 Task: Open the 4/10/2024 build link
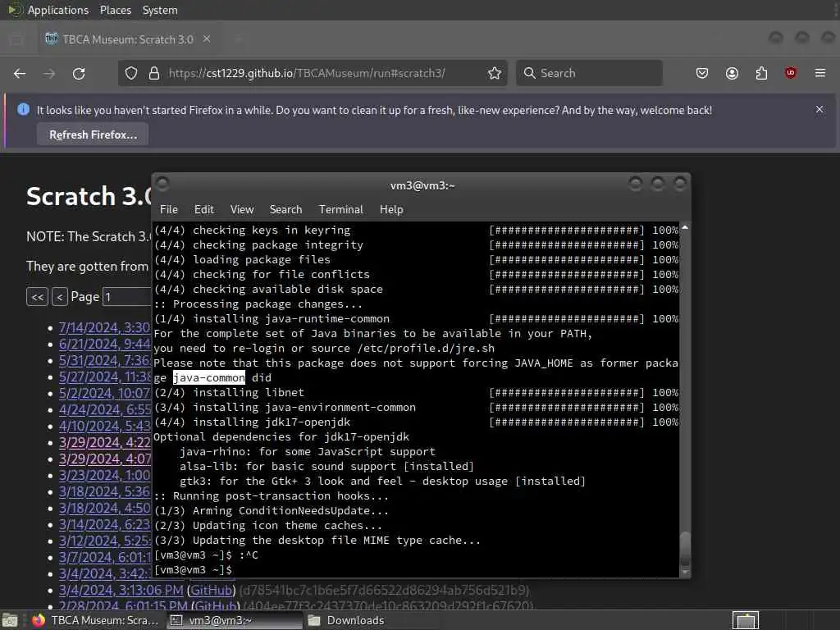point(104,427)
